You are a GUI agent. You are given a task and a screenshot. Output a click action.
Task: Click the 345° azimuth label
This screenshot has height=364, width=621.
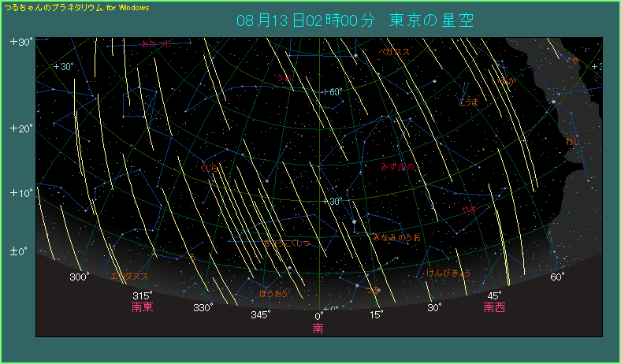pos(261,314)
